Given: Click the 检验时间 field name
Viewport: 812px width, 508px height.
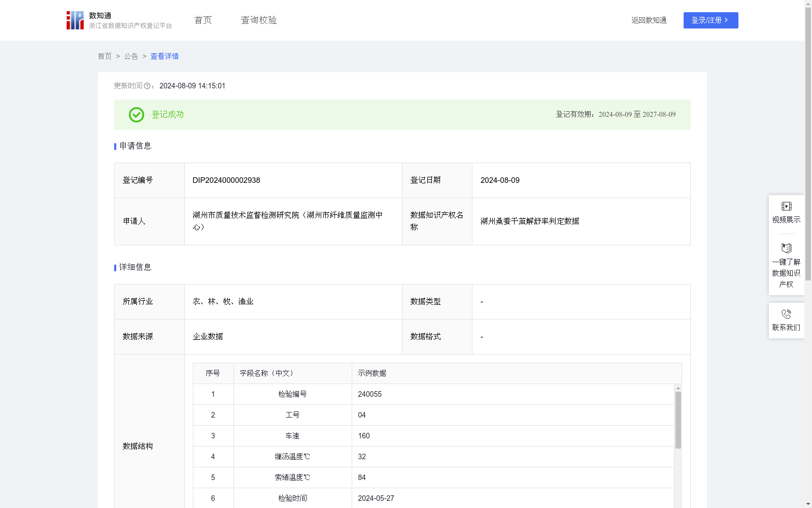Looking at the screenshot, I should [x=292, y=498].
